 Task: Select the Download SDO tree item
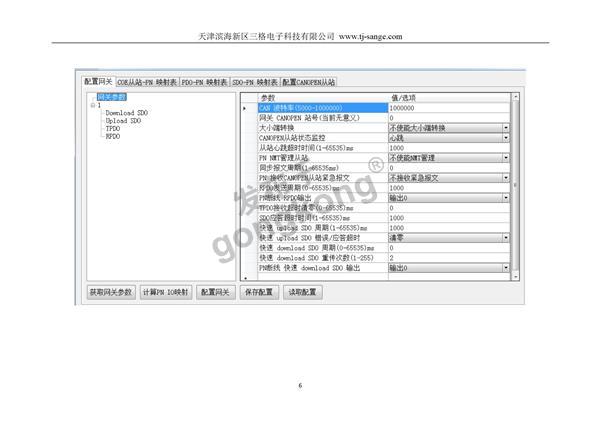[x=127, y=113]
